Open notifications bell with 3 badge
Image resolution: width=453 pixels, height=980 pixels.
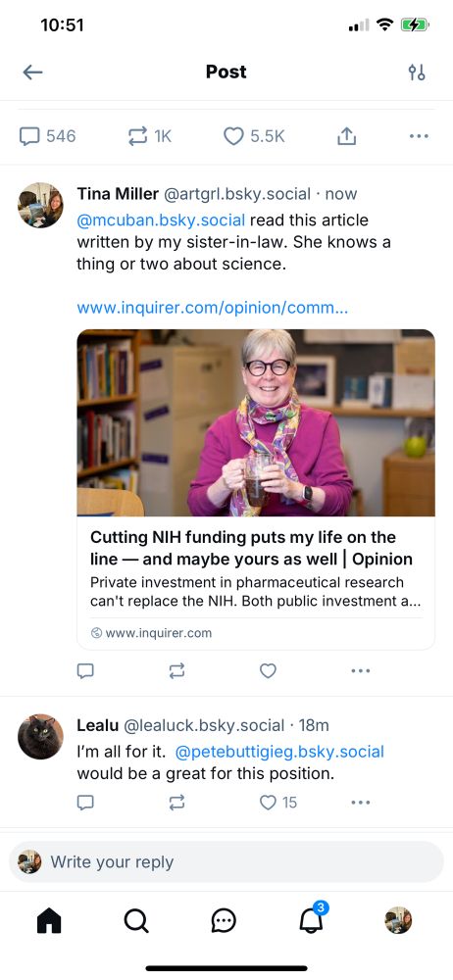click(x=312, y=919)
